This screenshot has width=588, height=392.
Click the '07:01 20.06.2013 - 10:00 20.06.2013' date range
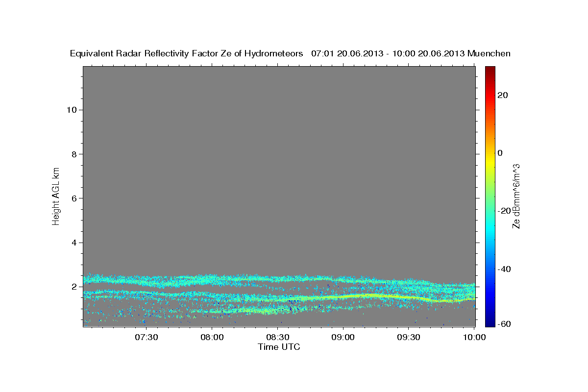pos(388,54)
